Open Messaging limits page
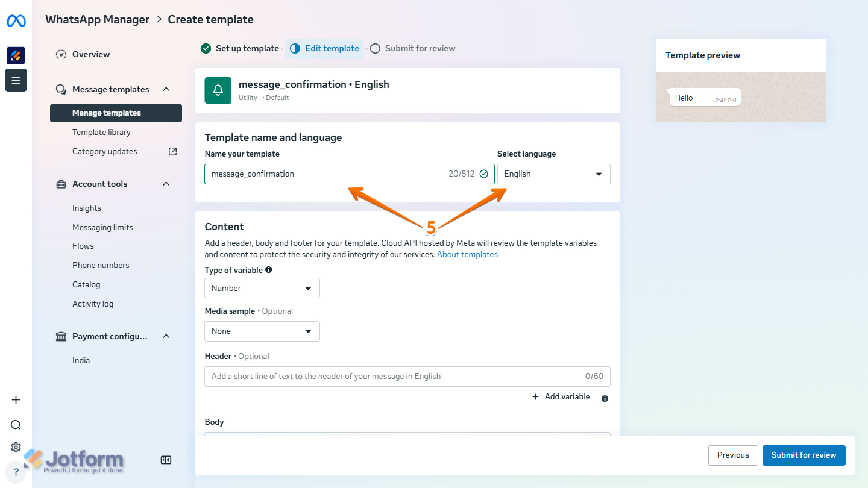 (102, 227)
